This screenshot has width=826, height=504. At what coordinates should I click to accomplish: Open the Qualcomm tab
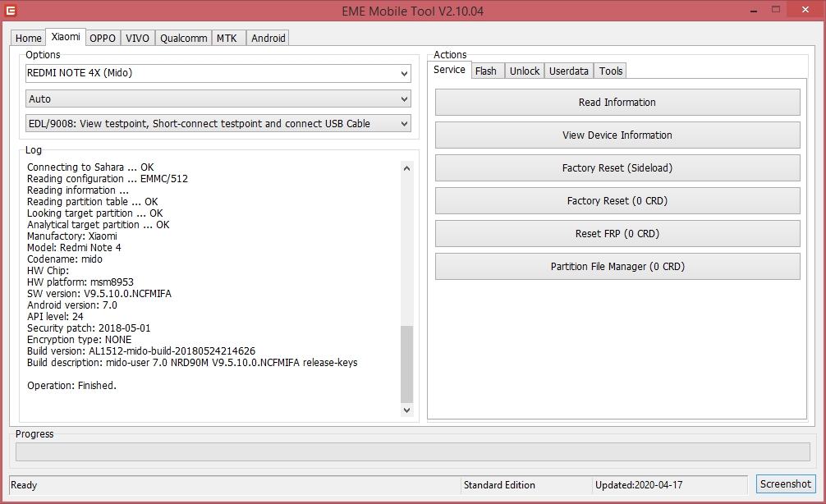183,38
